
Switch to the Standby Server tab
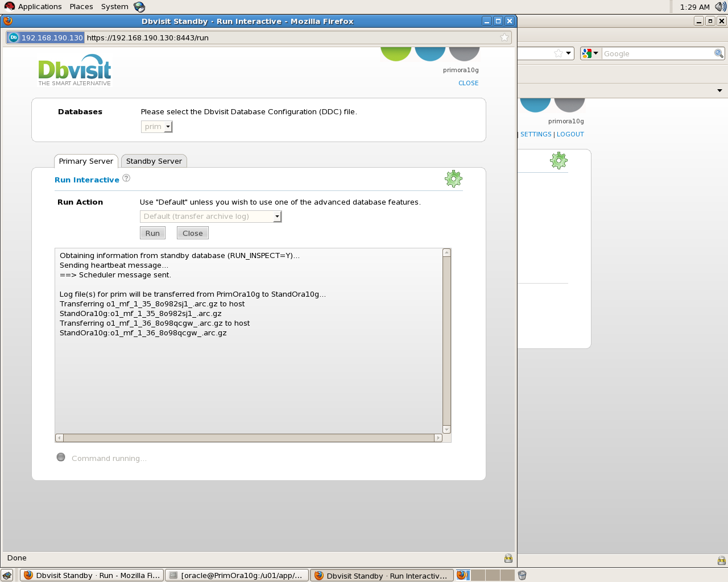154,161
